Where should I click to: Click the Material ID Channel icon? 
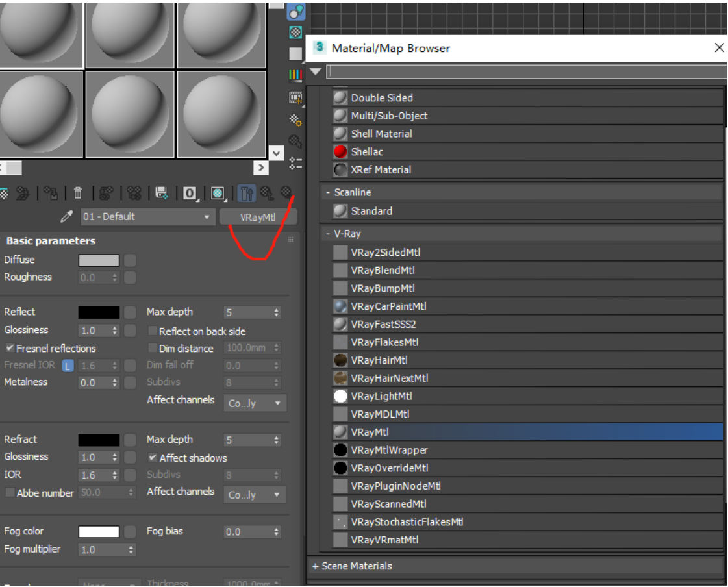click(190, 193)
